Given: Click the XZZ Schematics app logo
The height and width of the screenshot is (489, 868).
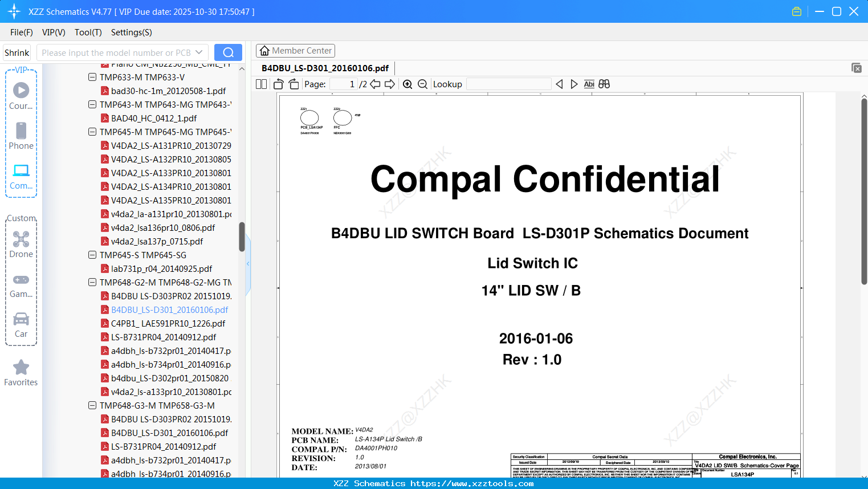Looking at the screenshot, I should tap(14, 11).
